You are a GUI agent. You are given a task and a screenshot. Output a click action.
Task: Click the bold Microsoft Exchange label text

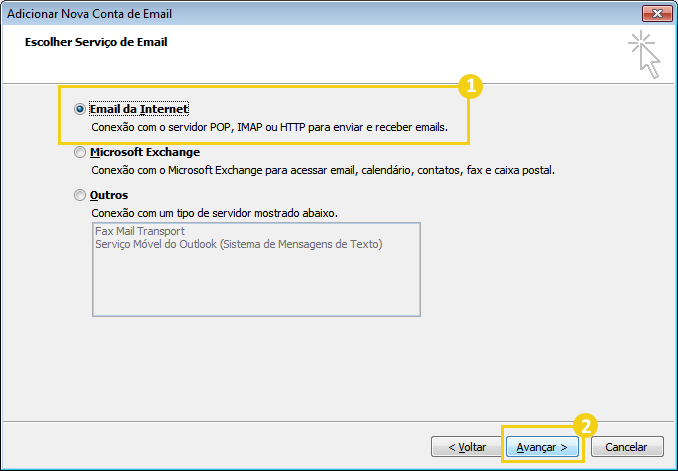coord(145,153)
